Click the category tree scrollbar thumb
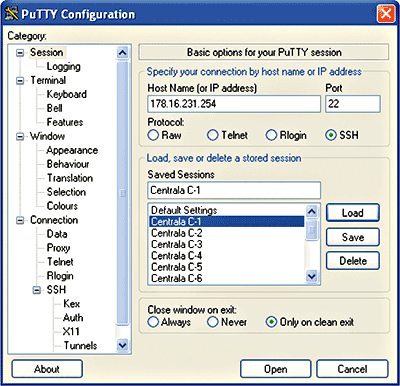The image size is (400, 386). (x=123, y=192)
